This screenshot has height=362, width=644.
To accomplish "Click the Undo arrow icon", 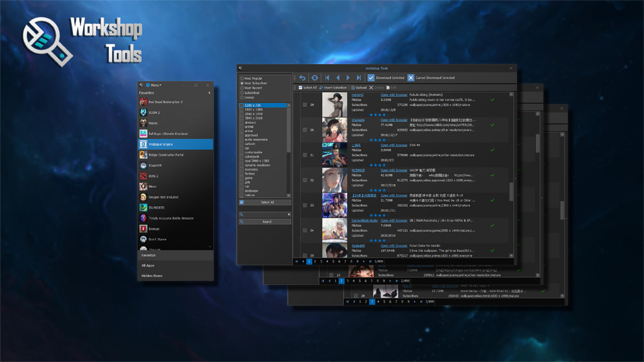I will coord(303,77).
